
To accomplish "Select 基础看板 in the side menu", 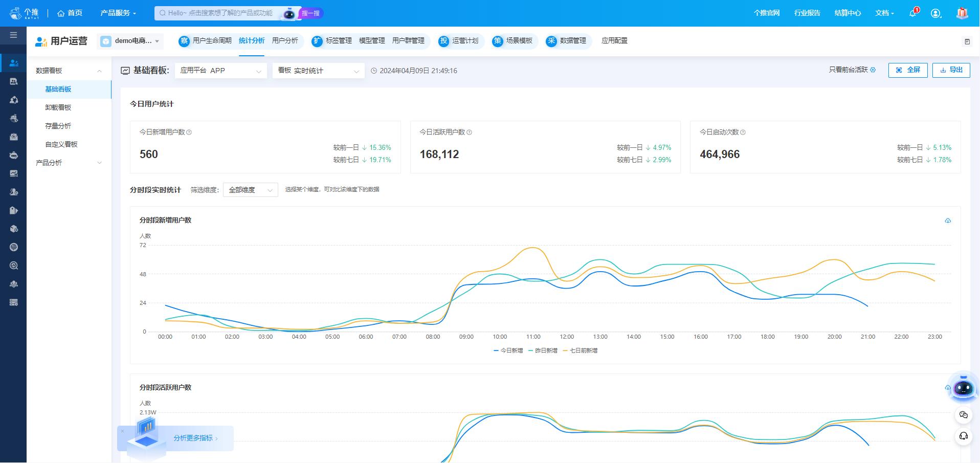I will pyautogui.click(x=69, y=89).
